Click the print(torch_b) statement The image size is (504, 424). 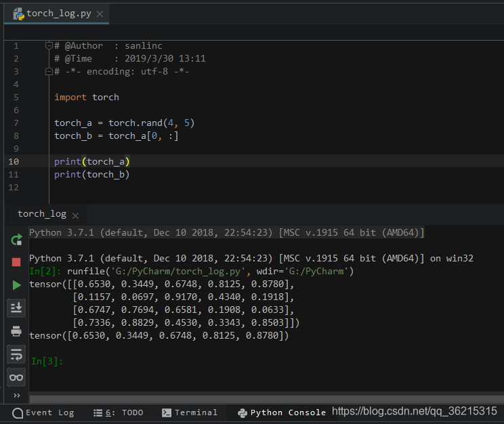(92, 175)
